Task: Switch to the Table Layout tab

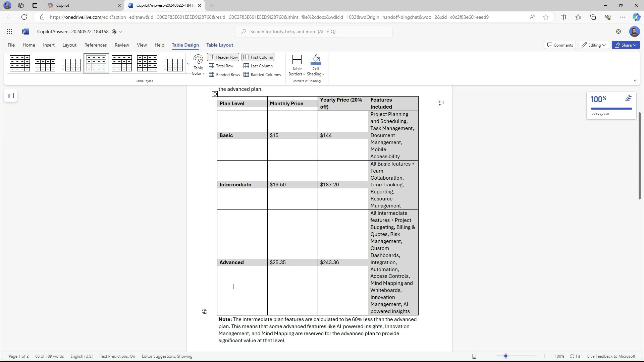Action: tap(219, 45)
